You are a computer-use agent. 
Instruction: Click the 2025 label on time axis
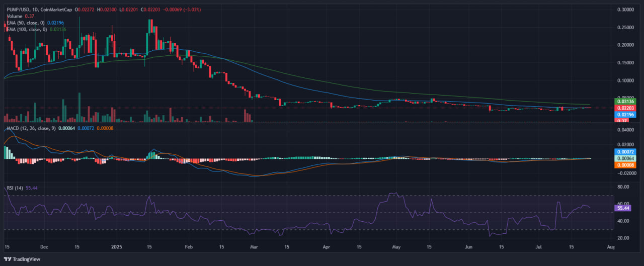116,247
